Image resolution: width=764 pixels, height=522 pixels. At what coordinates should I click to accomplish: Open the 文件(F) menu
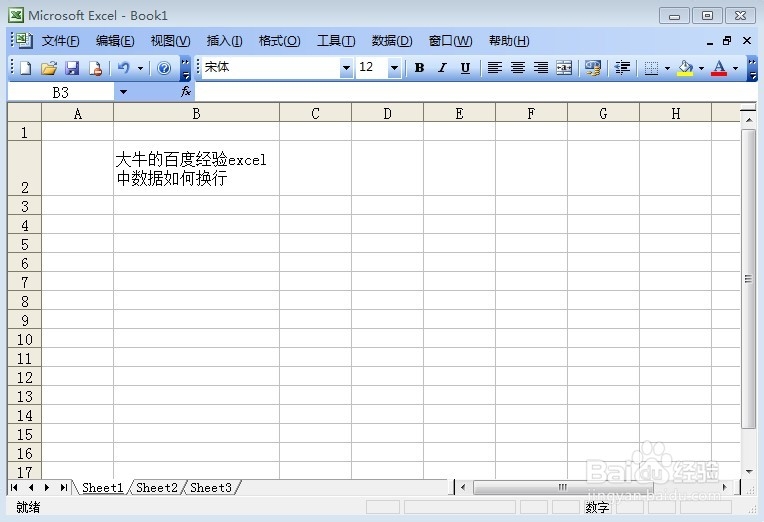pos(60,41)
